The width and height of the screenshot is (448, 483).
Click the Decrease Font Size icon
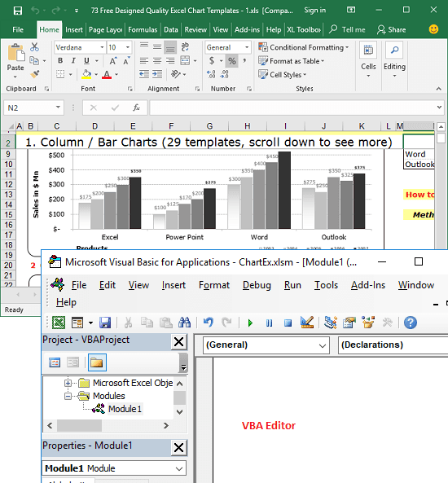(x=126, y=61)
